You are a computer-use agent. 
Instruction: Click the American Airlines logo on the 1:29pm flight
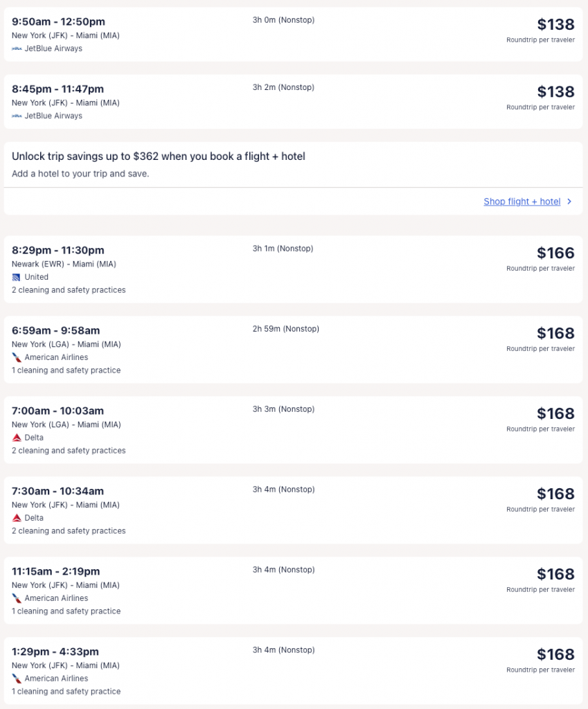click(15, 679)
